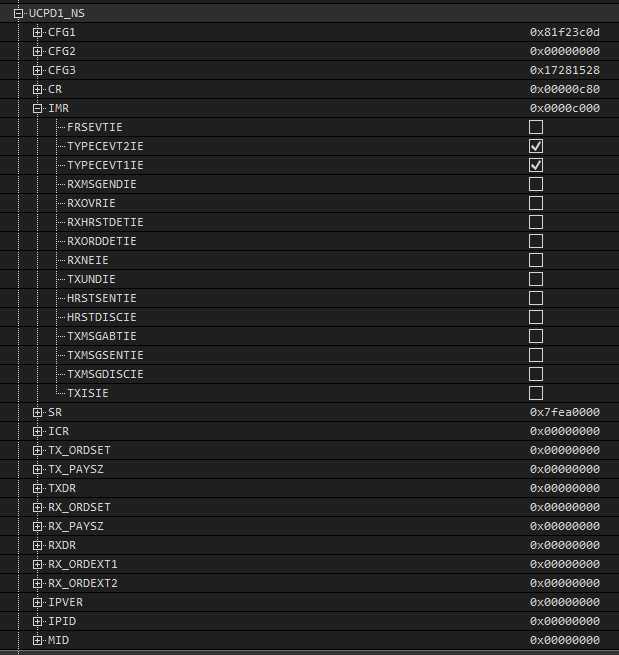Expand the RXDR register
This screenshot has height=655, width=619.
38,545
